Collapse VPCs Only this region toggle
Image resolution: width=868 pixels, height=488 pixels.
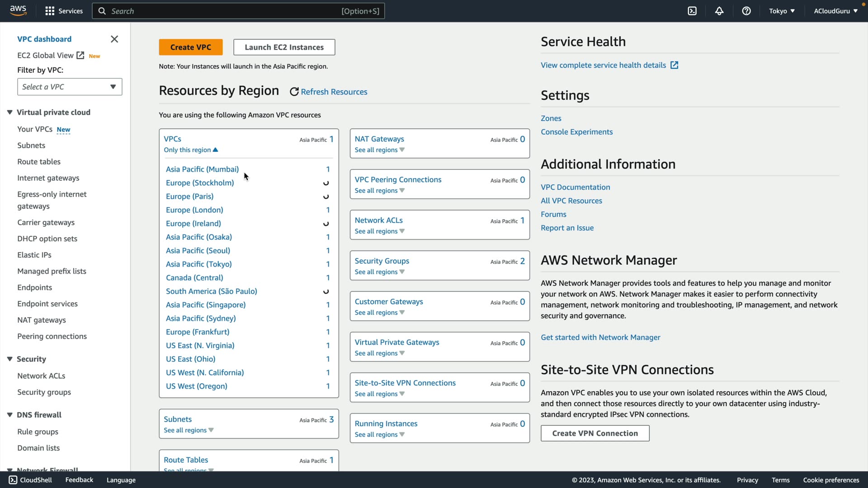[191, 150]
